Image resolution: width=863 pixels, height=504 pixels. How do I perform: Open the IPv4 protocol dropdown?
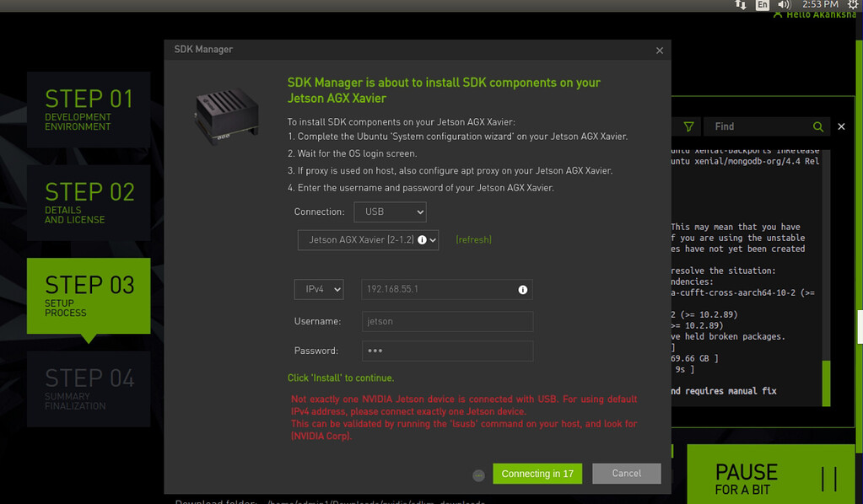tap(319, 289)
